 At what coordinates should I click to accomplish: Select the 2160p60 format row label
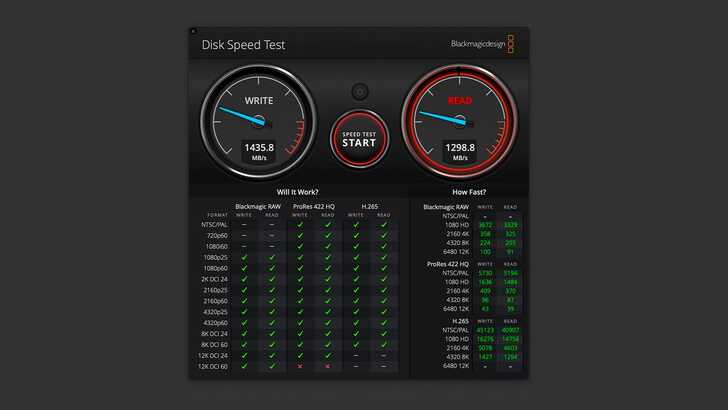point(215,301)
